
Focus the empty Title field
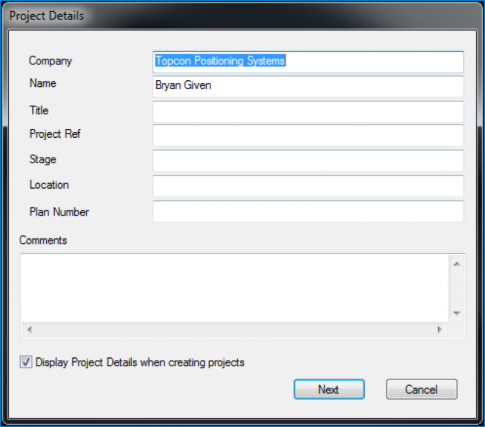[x=308, y=112]
